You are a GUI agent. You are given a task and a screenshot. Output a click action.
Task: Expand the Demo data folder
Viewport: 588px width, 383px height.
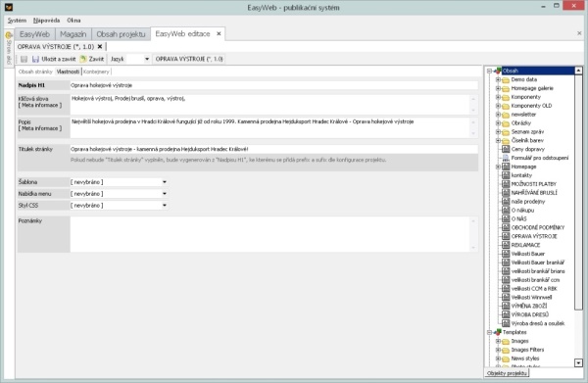click(x=498, y=79)
